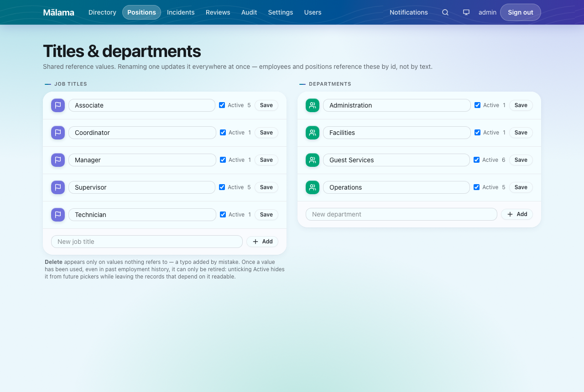Click the flag icon beside Coordinator
Viewport: 584px width, 392px height.
point(58,133)
